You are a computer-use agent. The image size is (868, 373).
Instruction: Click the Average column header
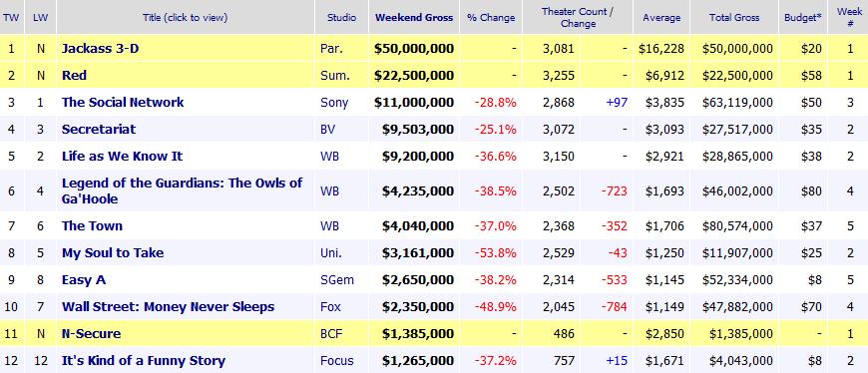pyautogui.click(x=660, y=18)
